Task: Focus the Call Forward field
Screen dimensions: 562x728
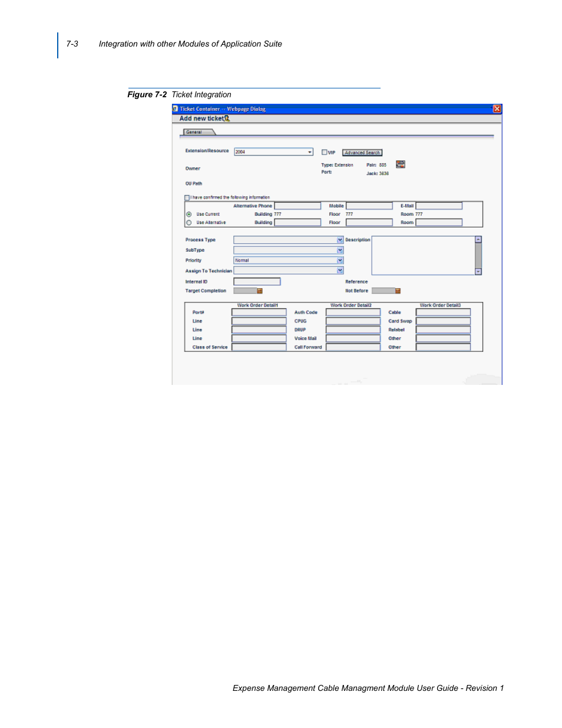Action: coord(353,347)
